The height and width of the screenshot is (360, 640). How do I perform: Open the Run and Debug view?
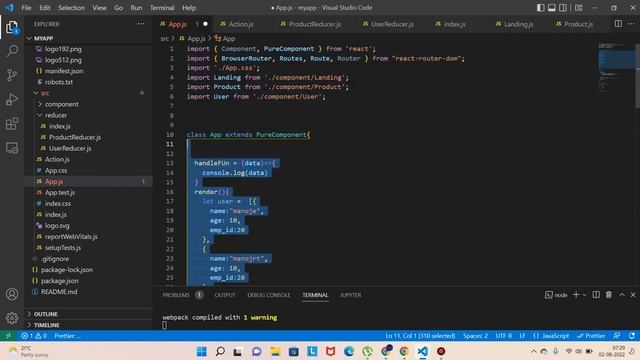click(x=12, y=99)
